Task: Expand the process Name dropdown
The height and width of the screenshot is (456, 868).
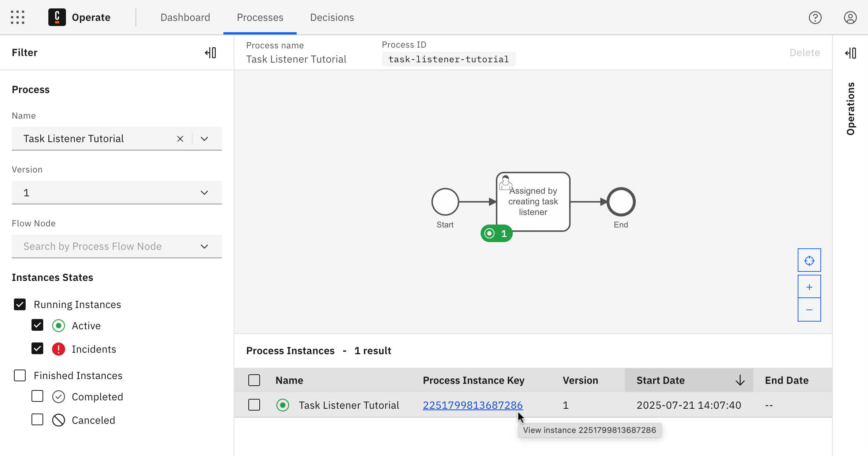Action: pos(204,138)
